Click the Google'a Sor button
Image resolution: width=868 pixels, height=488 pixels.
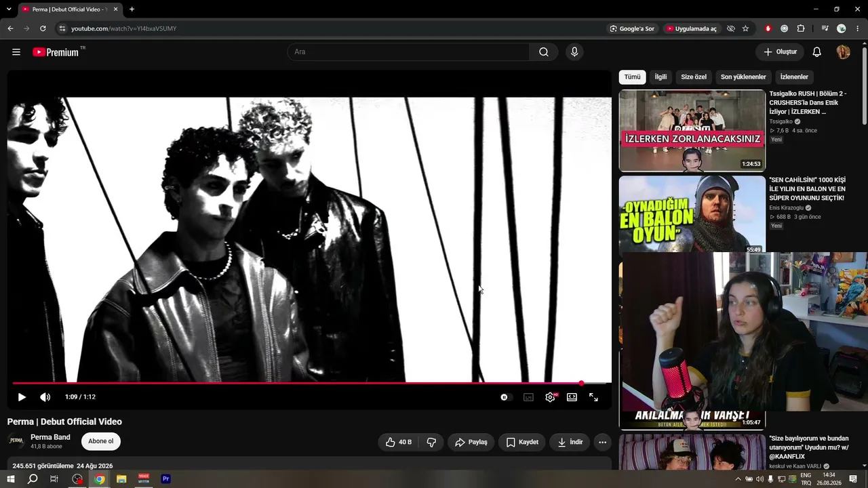click(632, 28)
